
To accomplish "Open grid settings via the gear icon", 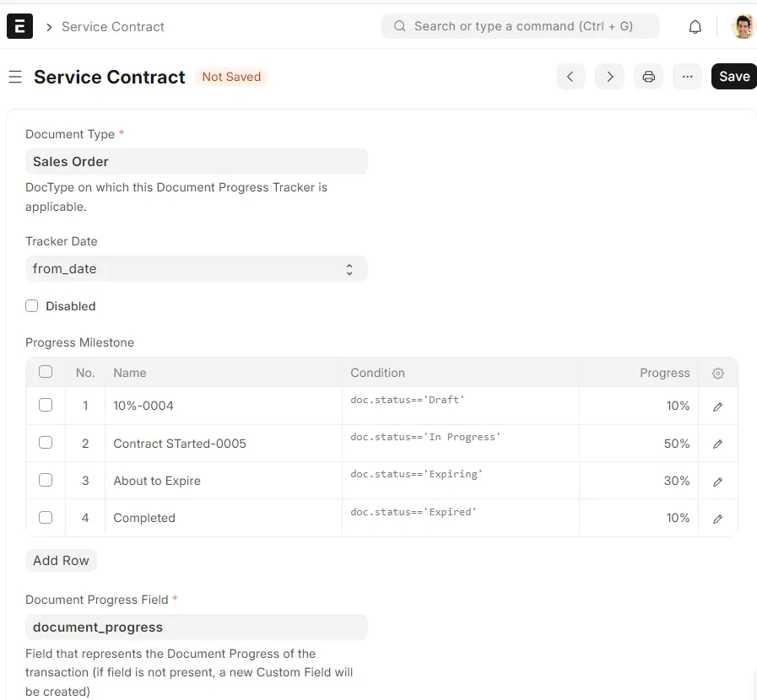I will pyautogui.click(x=717, y=373).
